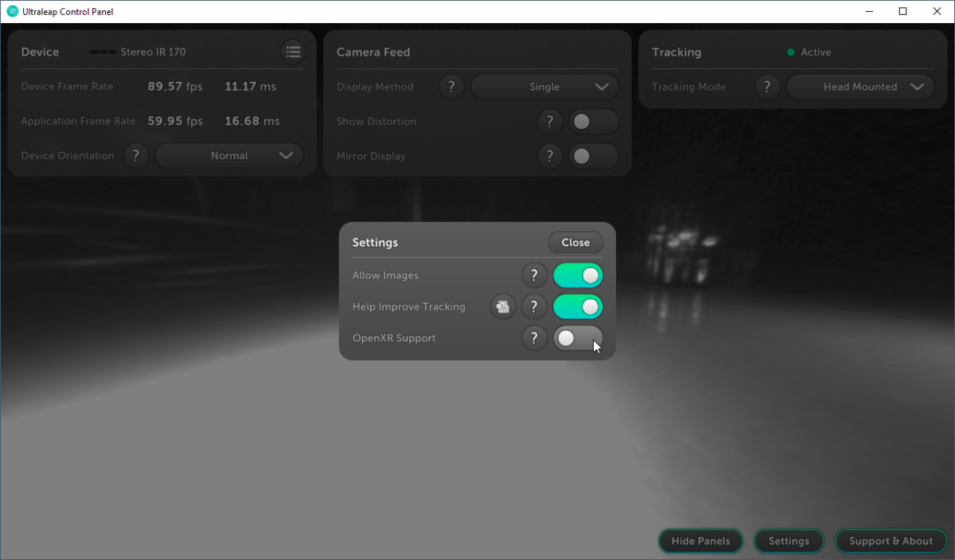Screen dimensions: 955x560
Task: Show help for OpenXR Support
Action: pyautogui.click(x=534, y=338)
